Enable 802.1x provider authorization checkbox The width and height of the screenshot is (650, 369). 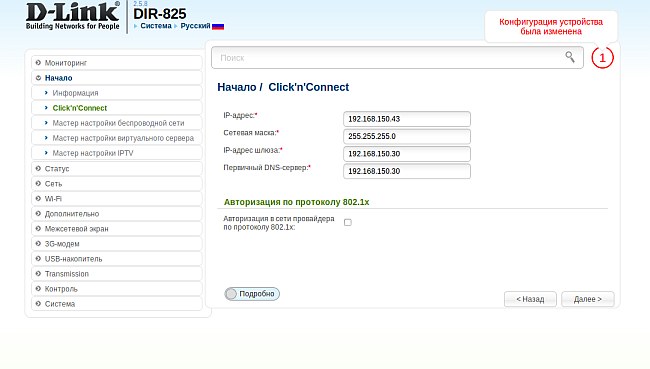click(348, 223)
